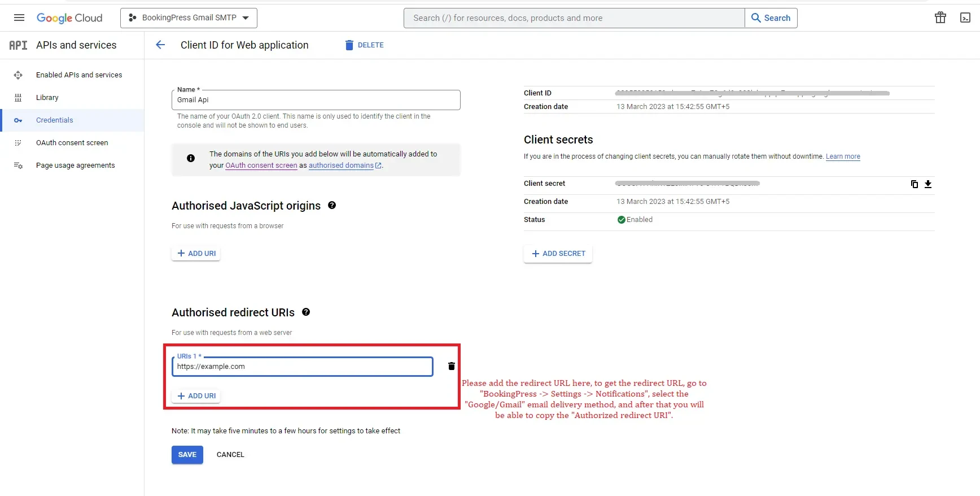Viewport: 980px width, 496px height.
Task: Click the delete trash icon in header
Action: (x=349, y=45)
